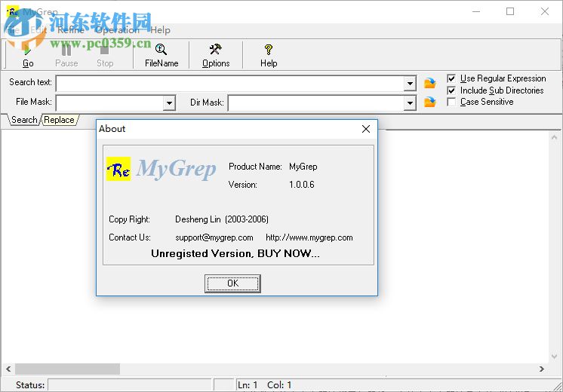Screen dimensions: 563x392
Task: Open the Options tools icon
Action: [x=216, y=56]
